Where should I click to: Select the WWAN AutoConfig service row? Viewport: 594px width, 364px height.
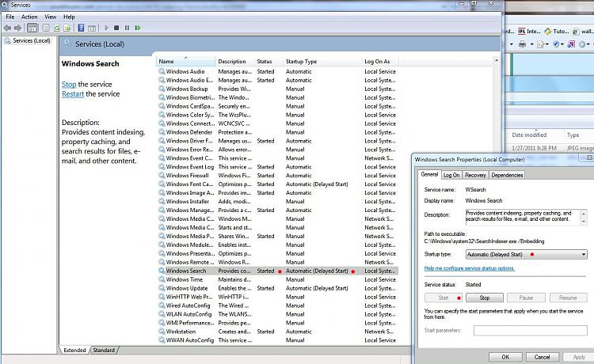click(x=277, y=340)
